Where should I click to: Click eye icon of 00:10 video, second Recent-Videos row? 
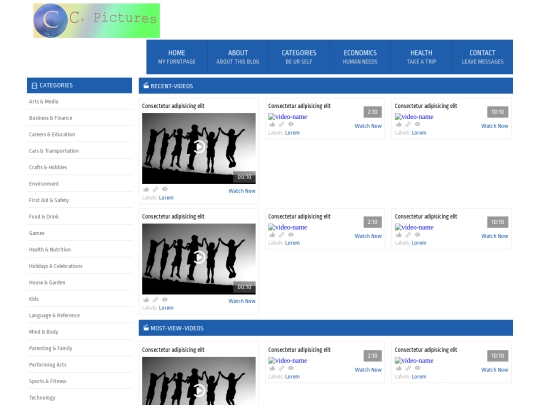point(165,300)
